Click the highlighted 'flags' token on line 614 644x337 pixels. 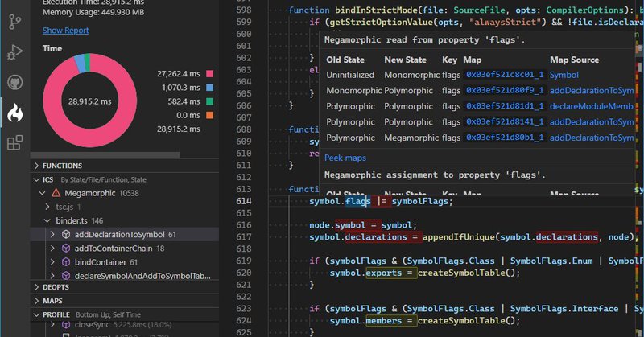(x=357, y=201)
